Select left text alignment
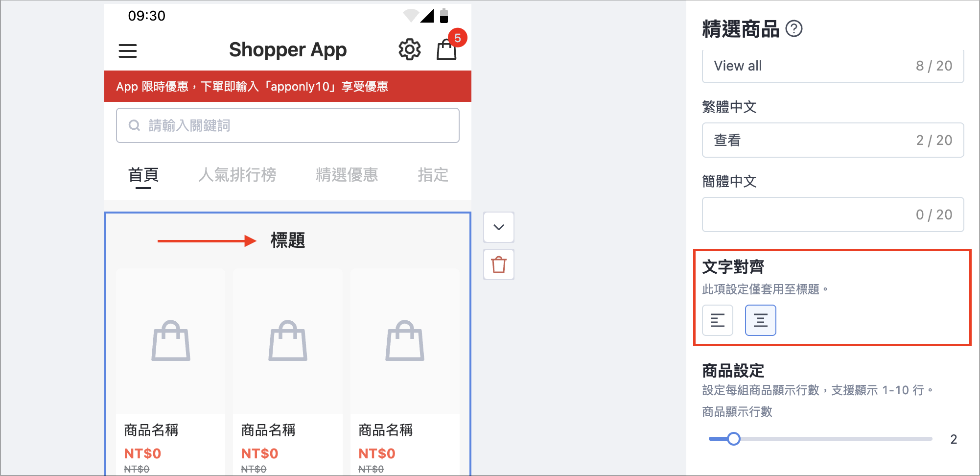The image size is (980, 476). pyautogui.click(x=718, y=320)
